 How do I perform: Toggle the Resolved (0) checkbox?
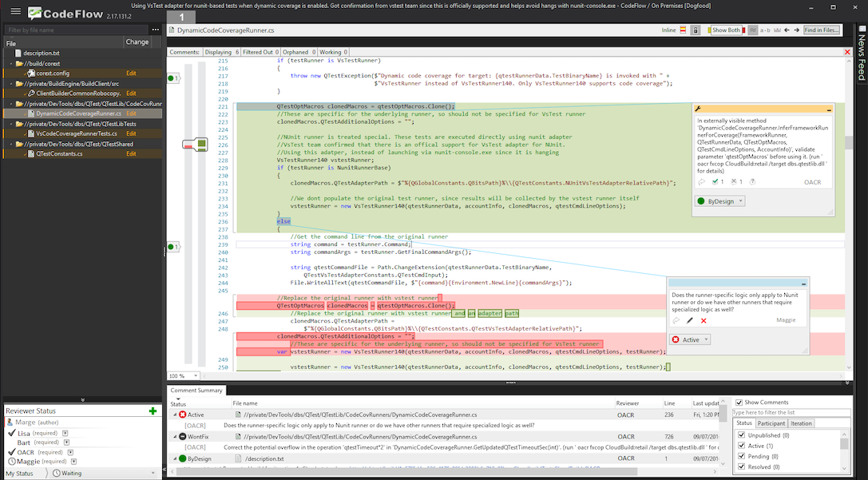tap(742, 466)
